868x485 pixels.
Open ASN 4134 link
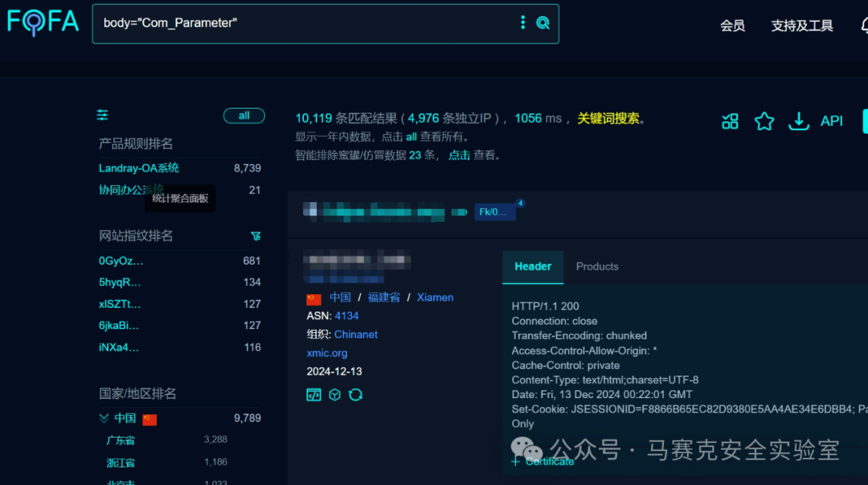point(346,315)
